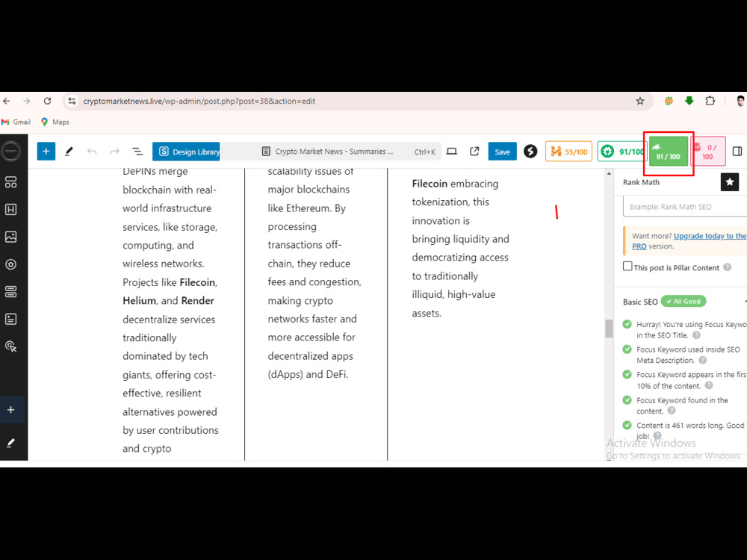This screenshot has width=747, height=560.
Task: Switch device preview via laptop icon
Action: [452, 152]
